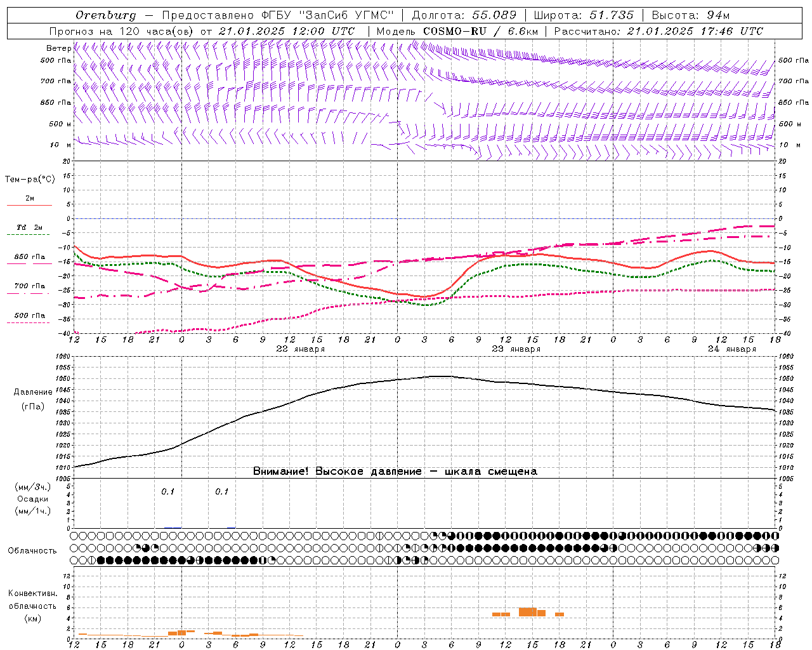Screen dimensions: 812x650
Task: Click 'Рассчитано: 21.01.2025 17:46 UTC' timestamp
Action: click(x=658, y=31)
